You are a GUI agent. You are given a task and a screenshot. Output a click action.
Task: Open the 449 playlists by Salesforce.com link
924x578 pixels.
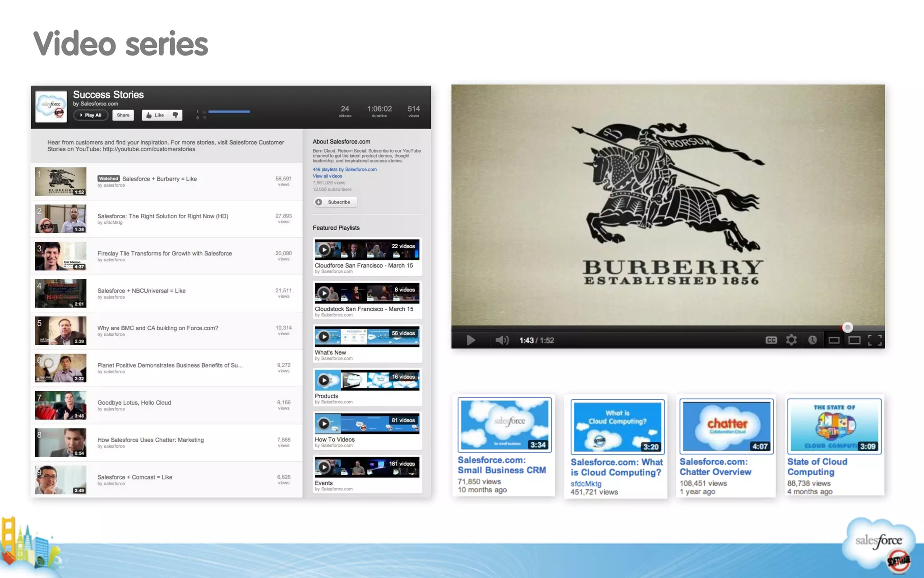[344, 170]
